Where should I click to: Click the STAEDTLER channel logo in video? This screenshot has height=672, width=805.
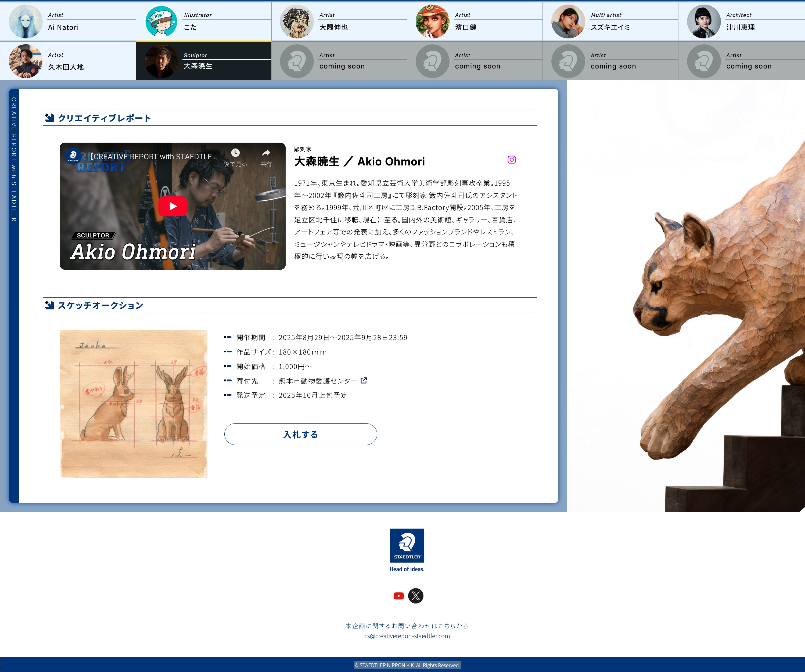(73, 156)
